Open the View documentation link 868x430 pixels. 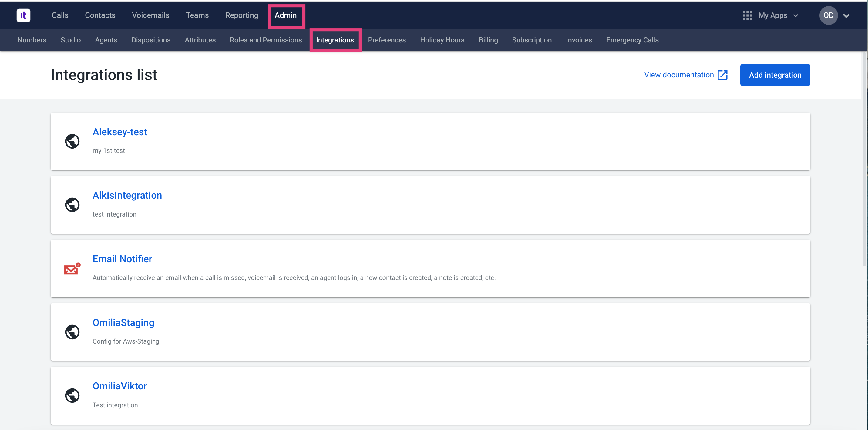click(x=679, y=75)
